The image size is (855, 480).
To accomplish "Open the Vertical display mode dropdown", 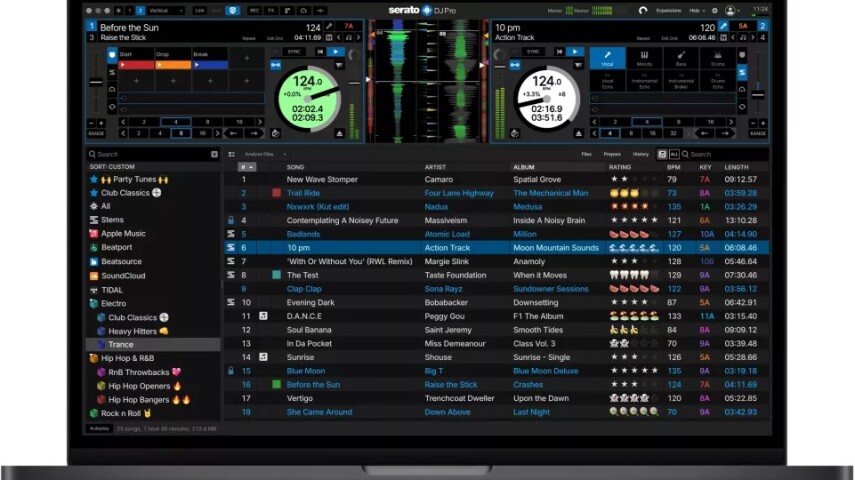I will click(166, 10).
